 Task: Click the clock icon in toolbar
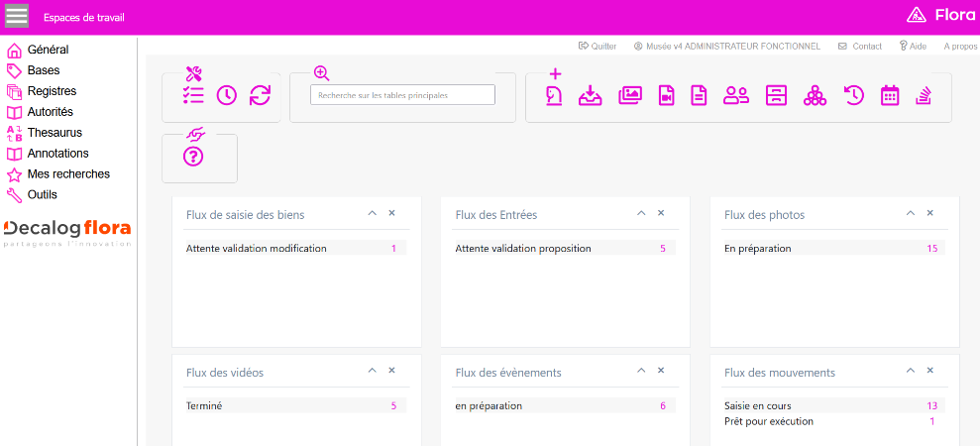pos(227,95)
